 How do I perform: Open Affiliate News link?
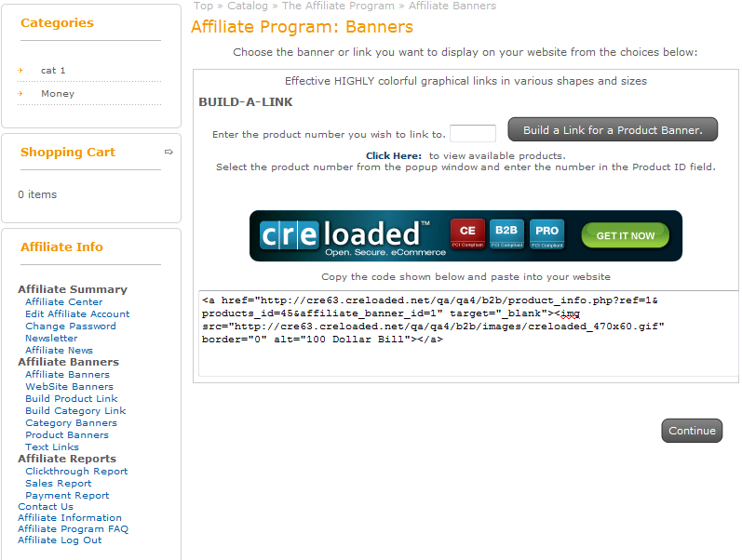(x=60, y=350)
